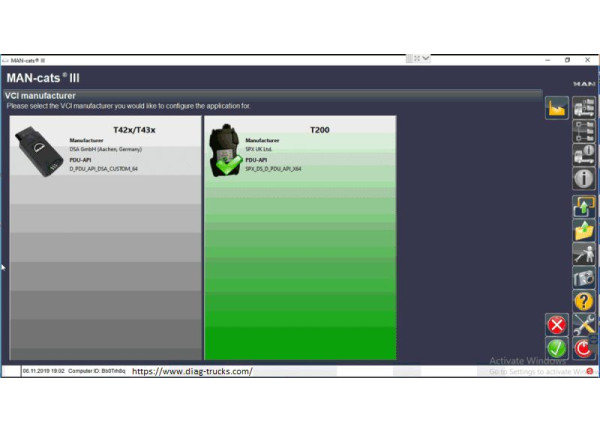This screenshot has width=600, height=433.
Task: Take a screenshot with camera icon
Action: click(x=584, y=276)
